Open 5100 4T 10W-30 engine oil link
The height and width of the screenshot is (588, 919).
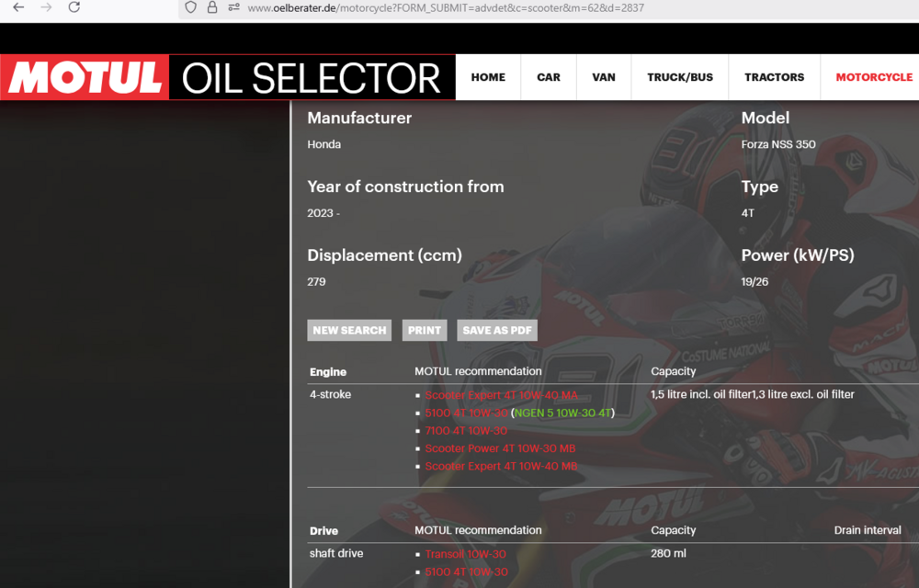(467, 413)
